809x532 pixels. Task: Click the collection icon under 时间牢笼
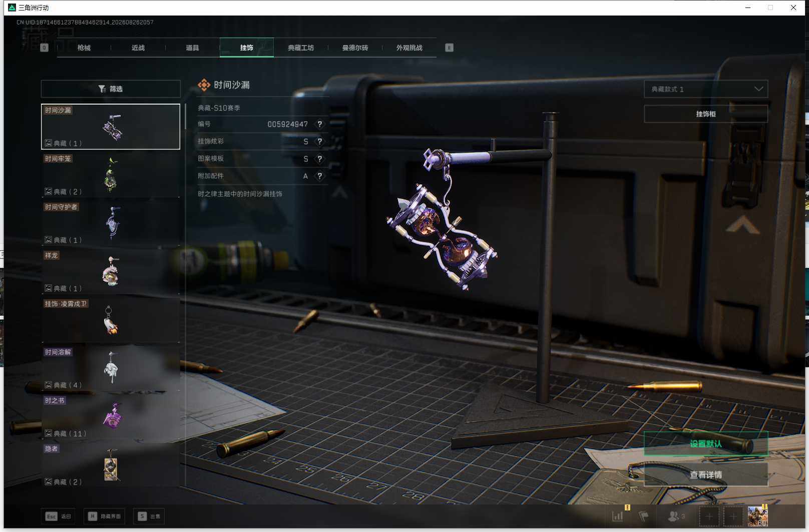[49, 192]
